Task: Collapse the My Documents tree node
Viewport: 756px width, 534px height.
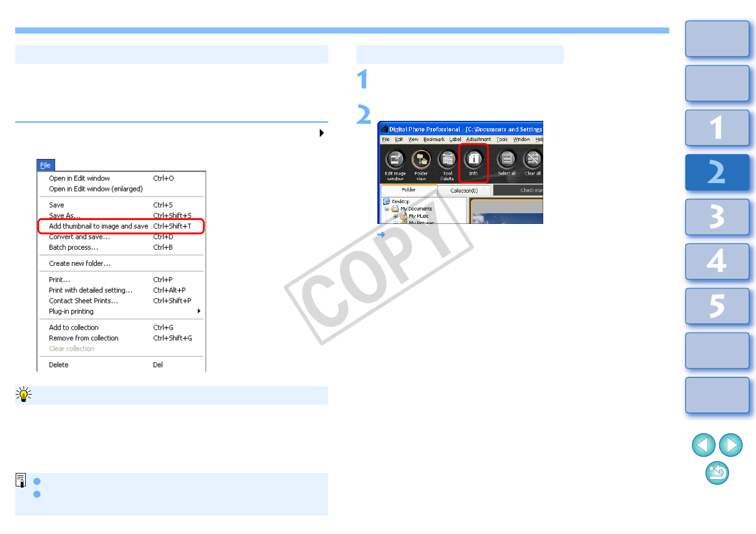Action: pyautogui.click(x=386, y=209)
